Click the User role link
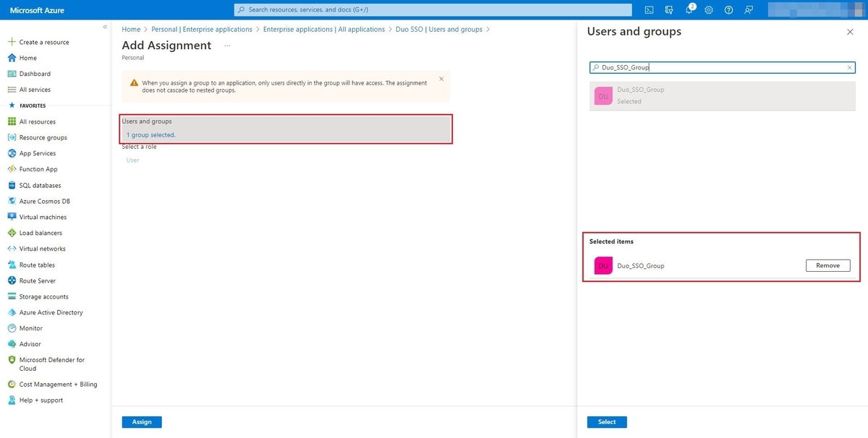This screenshot has width=868, height=438. [x=132, y=160]
